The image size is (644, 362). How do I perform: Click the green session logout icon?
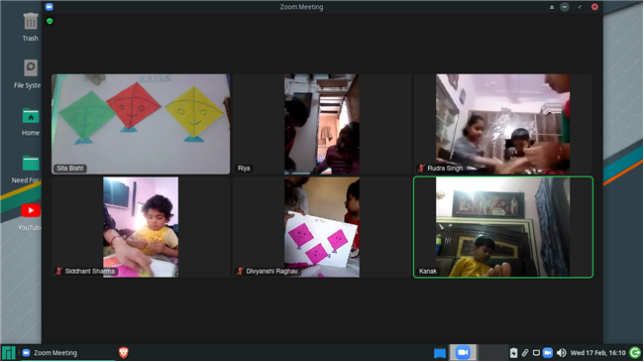[635, 353]
